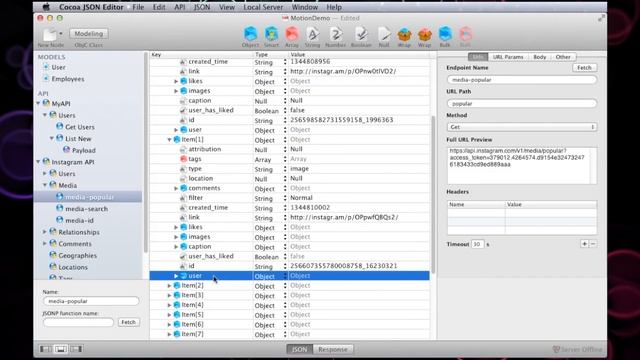Insert an Array node from the toolbar

(292, 34)
